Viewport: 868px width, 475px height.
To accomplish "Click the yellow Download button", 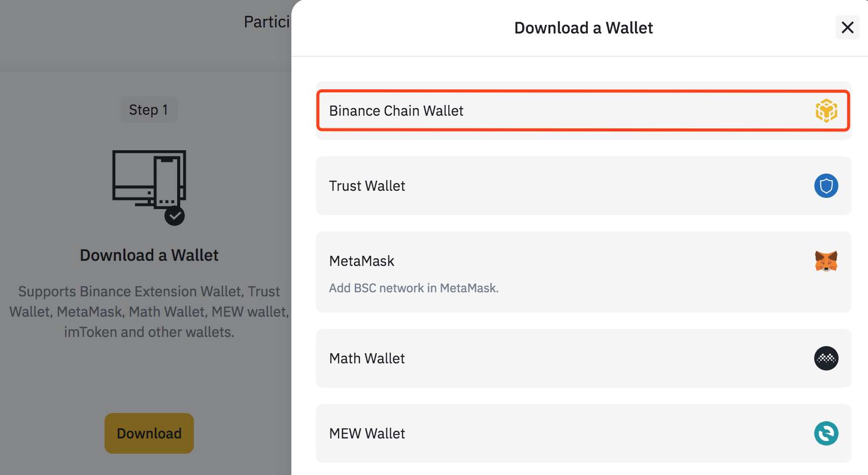I will pos(149,433).
